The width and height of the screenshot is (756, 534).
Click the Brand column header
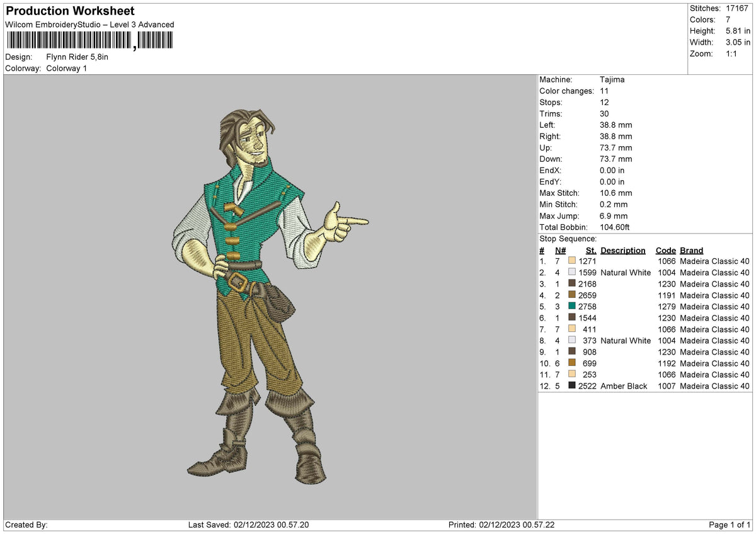691,250
